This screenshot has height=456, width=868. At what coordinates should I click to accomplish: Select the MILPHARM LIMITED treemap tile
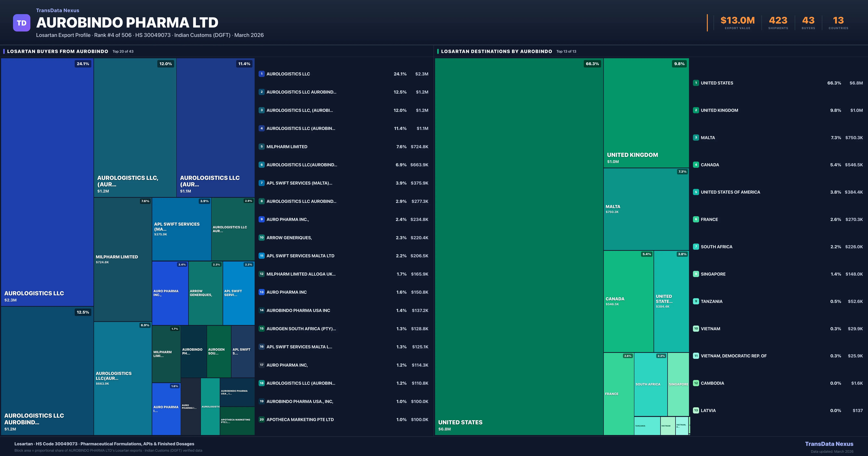click(123, 259)
